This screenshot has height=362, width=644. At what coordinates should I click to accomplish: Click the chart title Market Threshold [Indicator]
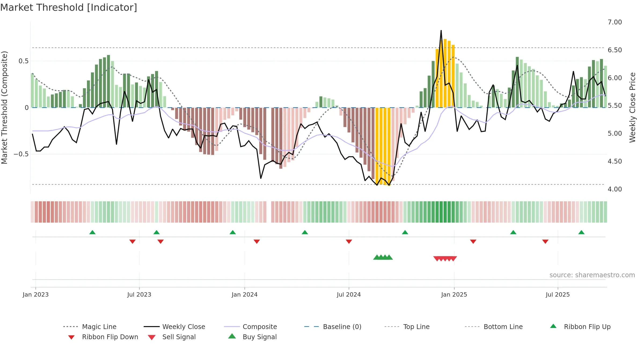pyautogui.click(x=69, y=8)
